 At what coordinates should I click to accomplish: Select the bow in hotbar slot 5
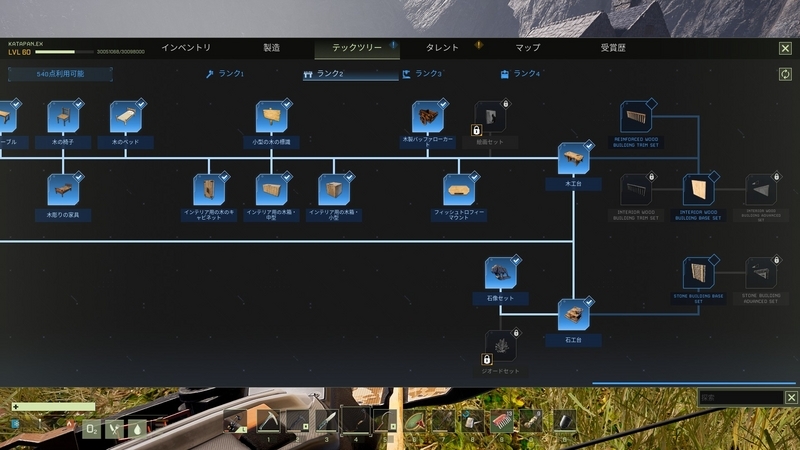(385, 421)
